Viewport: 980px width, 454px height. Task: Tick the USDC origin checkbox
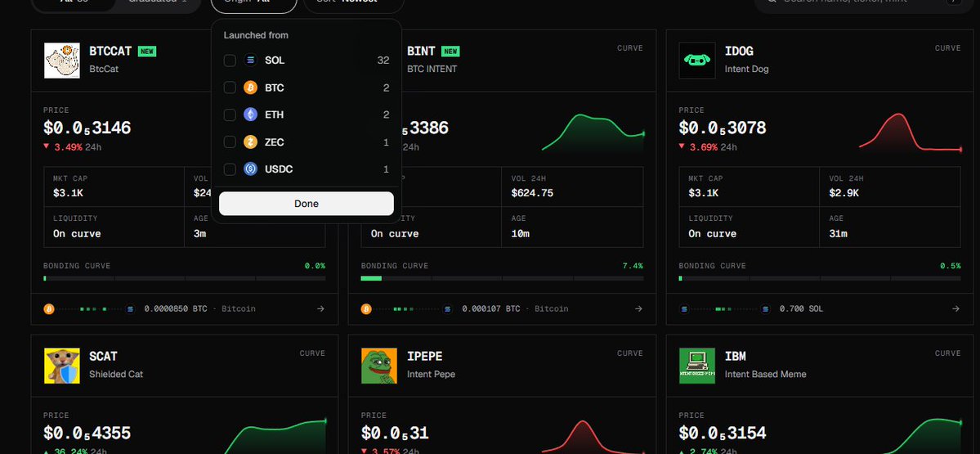click(230, 169)
